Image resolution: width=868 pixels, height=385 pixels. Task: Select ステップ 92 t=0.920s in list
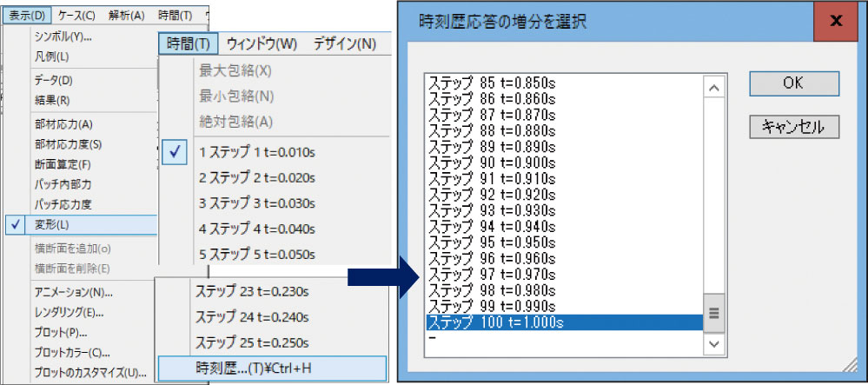[x=565, y=195]
